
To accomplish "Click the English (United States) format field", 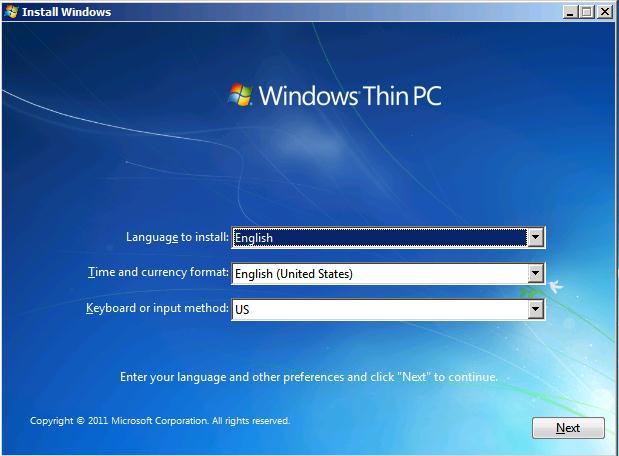I will 379,273.
